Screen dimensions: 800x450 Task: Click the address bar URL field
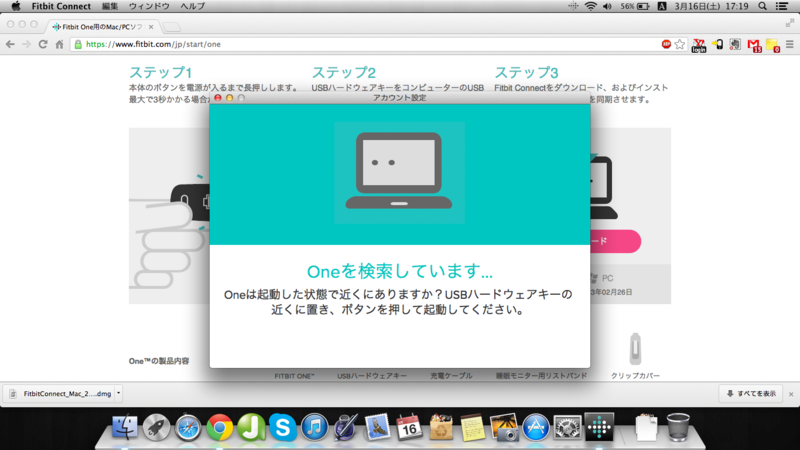[367, 44]
